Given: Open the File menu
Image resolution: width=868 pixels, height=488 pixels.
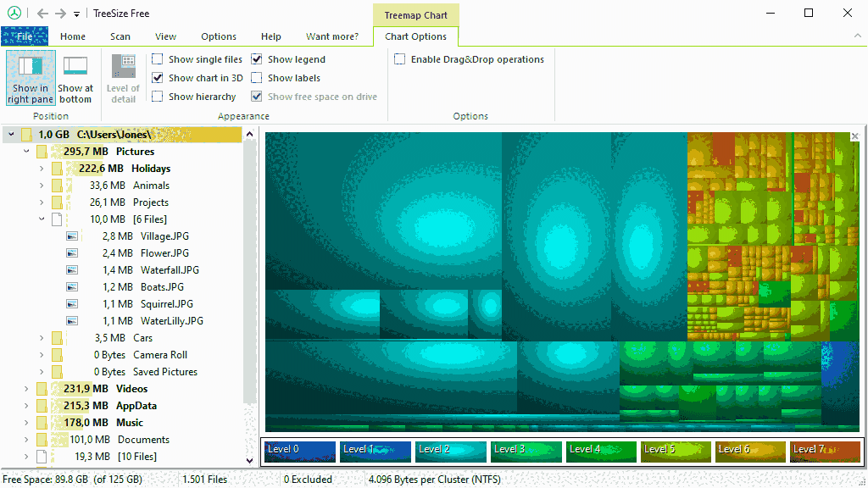Looking at the screenshot, I should 24,36.
